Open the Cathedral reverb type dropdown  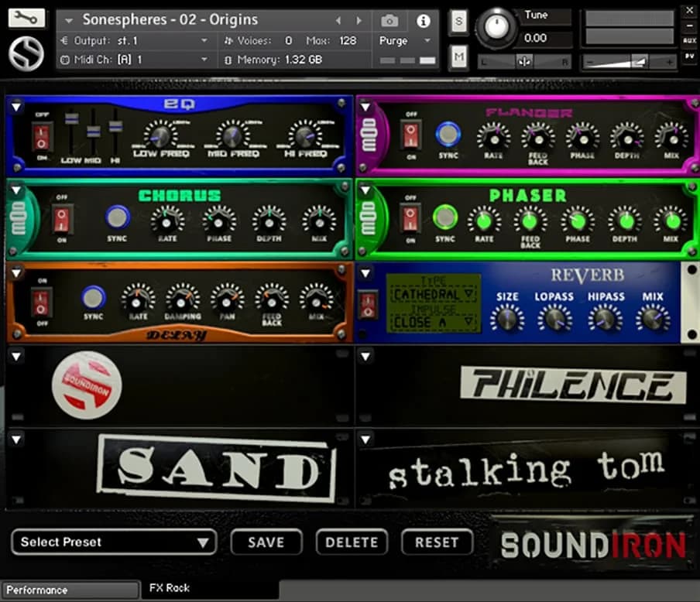click(x=434, y=295)
